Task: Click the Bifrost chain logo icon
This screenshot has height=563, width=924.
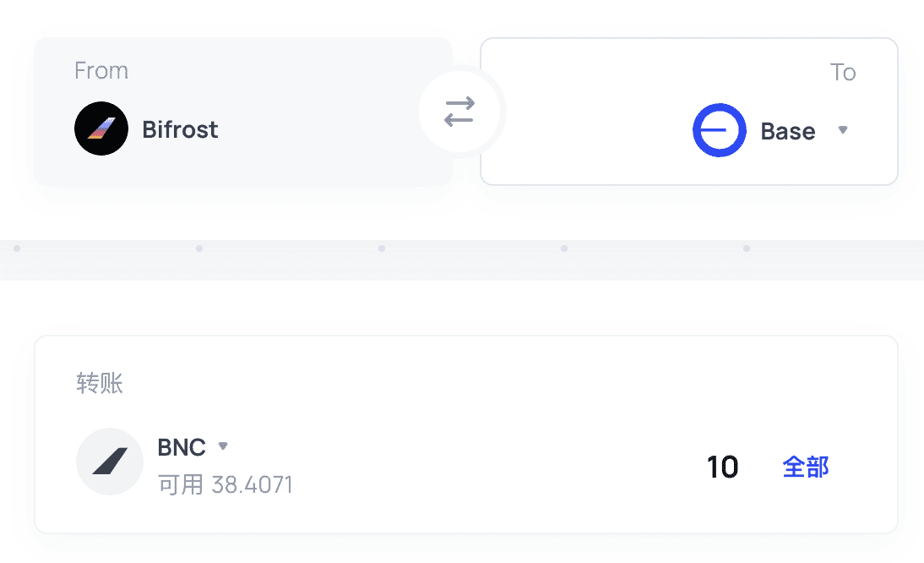Action: [x=101, y=128]
